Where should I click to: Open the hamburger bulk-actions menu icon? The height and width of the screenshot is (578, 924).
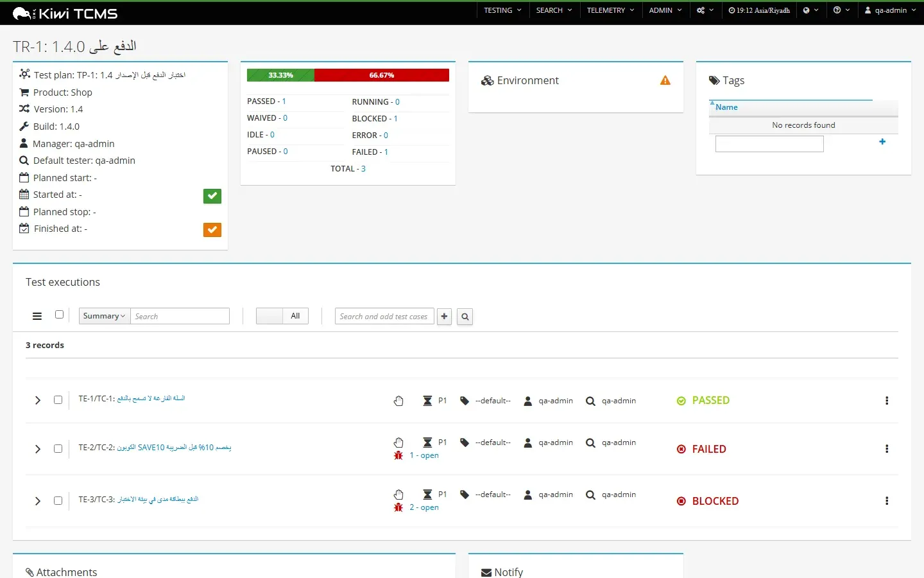click(37, 316)
